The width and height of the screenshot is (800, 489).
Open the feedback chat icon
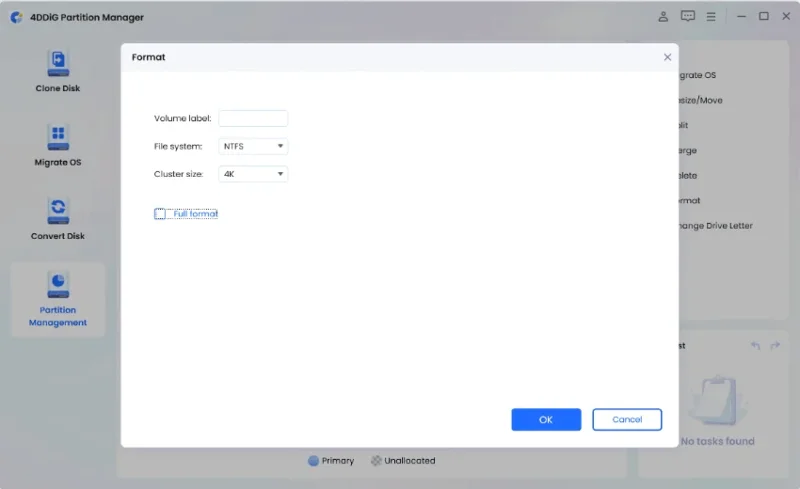(688, 16)
